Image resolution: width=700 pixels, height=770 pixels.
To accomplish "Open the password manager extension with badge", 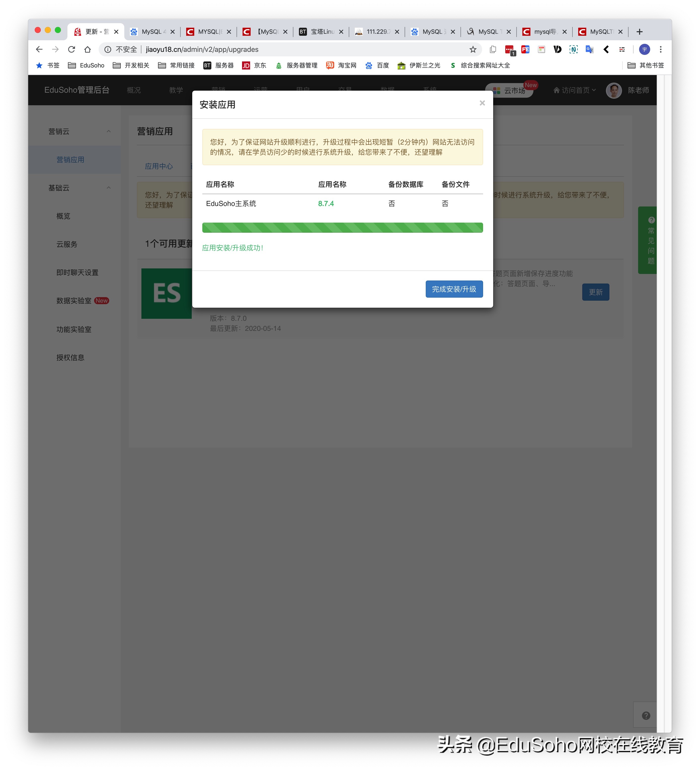I will (509, 49).
